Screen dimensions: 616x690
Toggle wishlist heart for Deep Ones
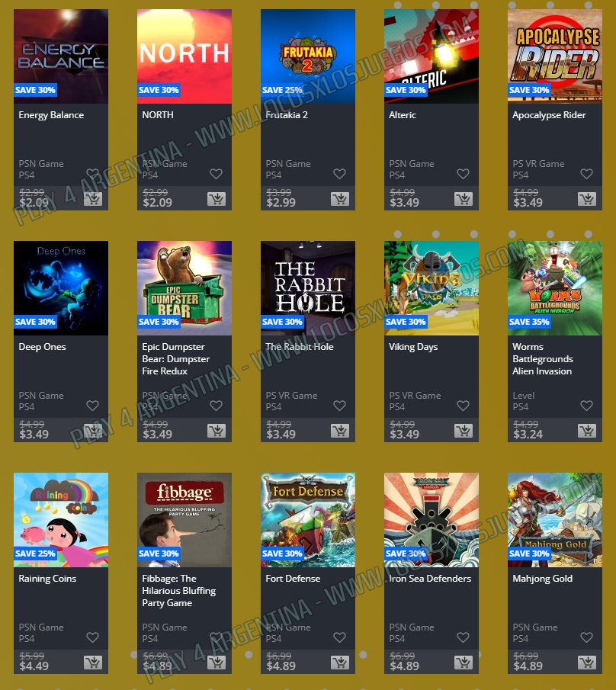[92, 406]
